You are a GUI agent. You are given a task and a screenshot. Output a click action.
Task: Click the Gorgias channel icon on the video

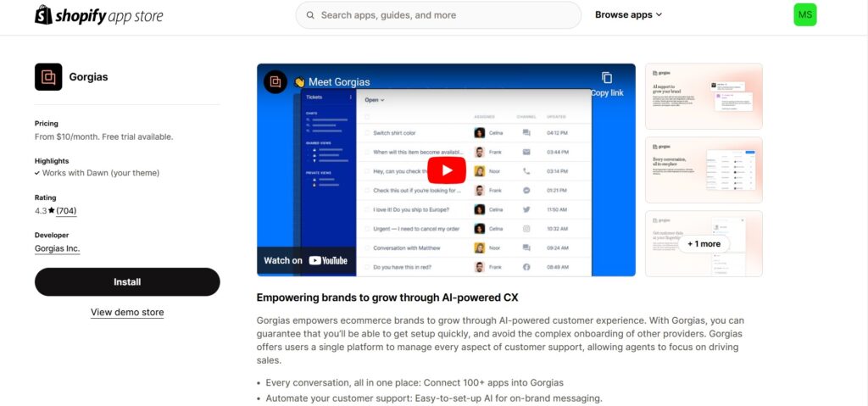tap(275, 82)
